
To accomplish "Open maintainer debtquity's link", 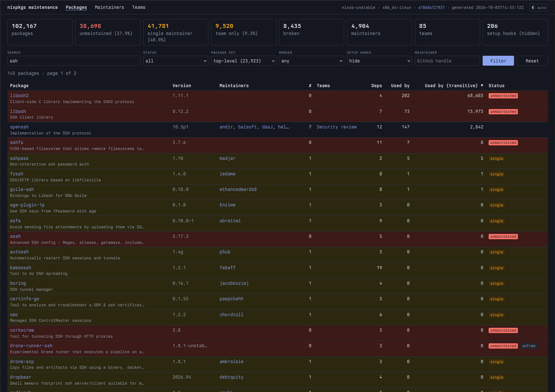I will click(231, 377).
